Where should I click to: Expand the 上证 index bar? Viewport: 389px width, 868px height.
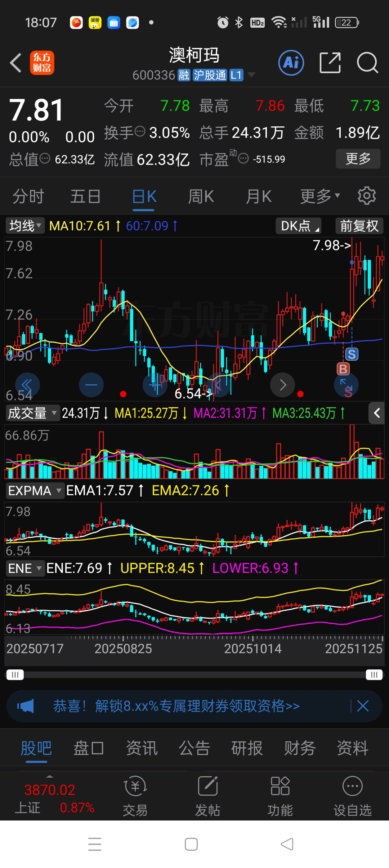(x=50, y=777)
